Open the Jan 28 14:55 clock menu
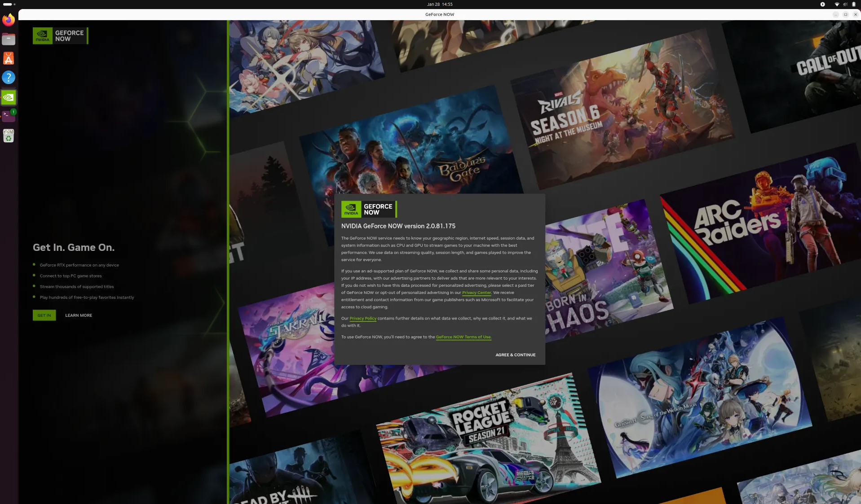The image size is (861, 504). (x=440, y=4)
